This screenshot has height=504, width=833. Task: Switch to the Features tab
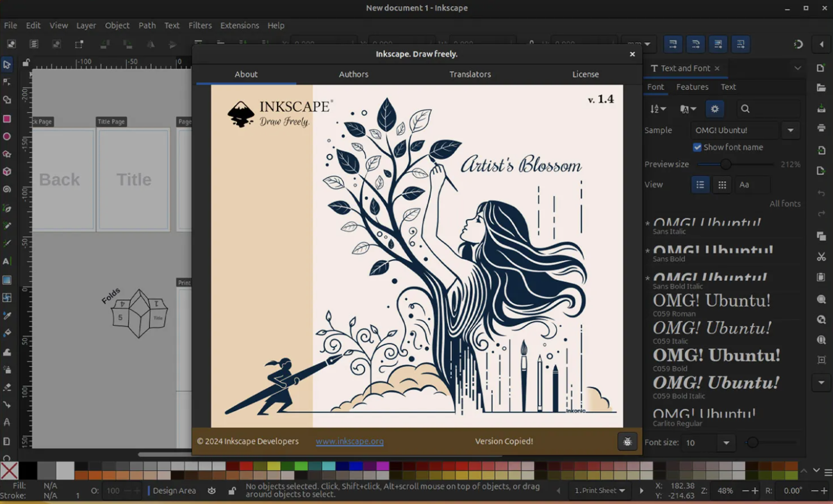(x=692, y=87)
